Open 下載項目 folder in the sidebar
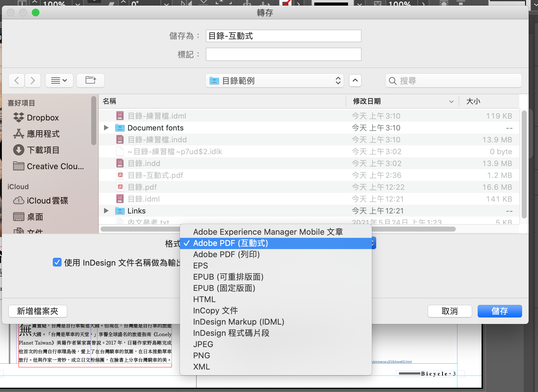 click(x=43, y=150)
